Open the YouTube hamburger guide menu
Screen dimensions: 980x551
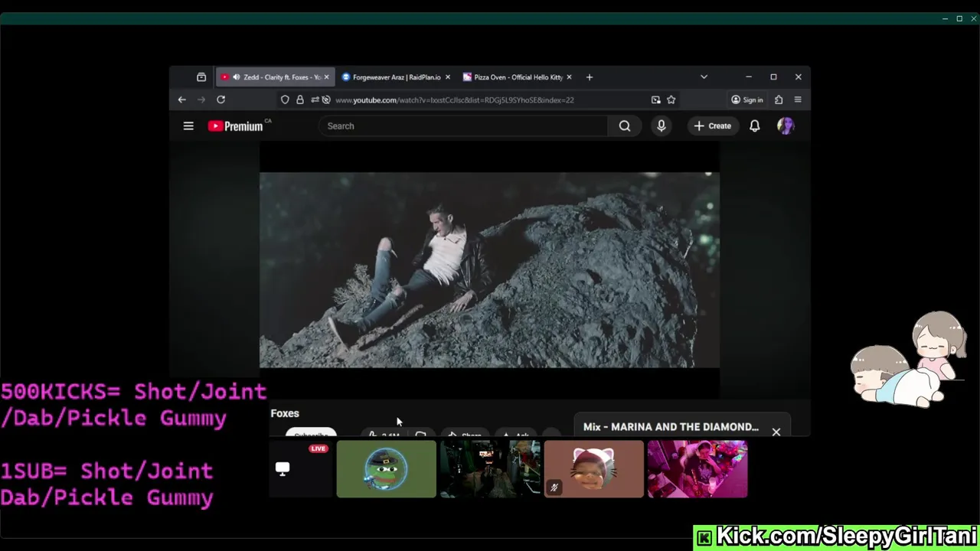pyautogui.click(x=188, y=126)
